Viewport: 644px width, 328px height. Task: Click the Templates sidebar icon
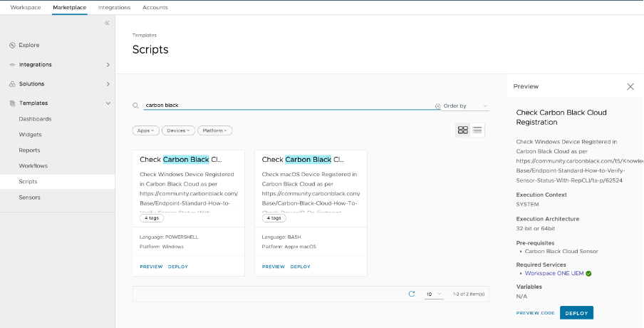(12, 103)
